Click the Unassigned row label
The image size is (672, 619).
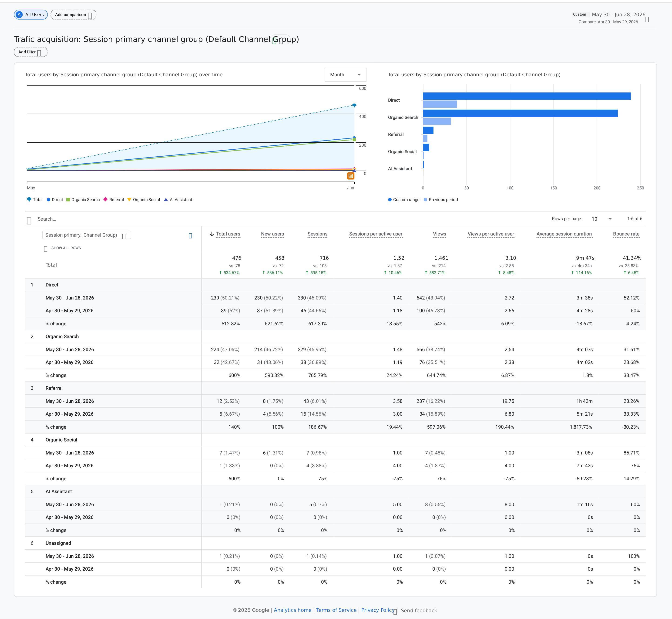[58, 543]
